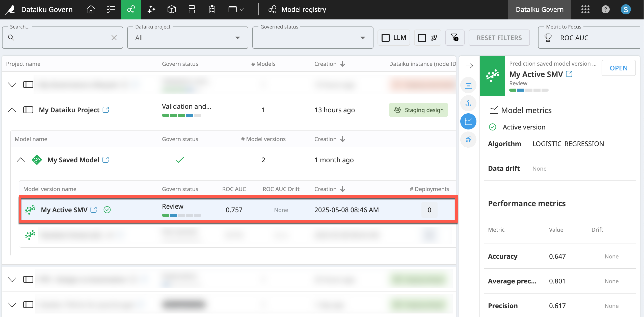Click the active version check badge in row
This screenshot has width=644, height=317.
coord(107,210)
